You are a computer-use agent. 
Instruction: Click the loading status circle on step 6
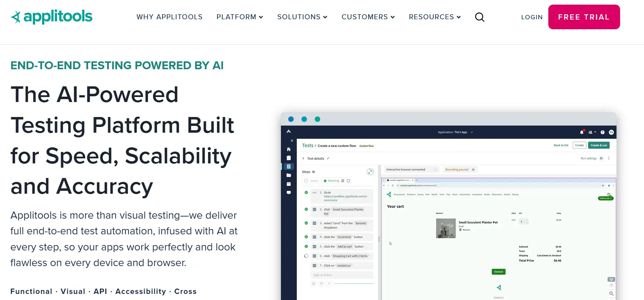pos(306,256)
